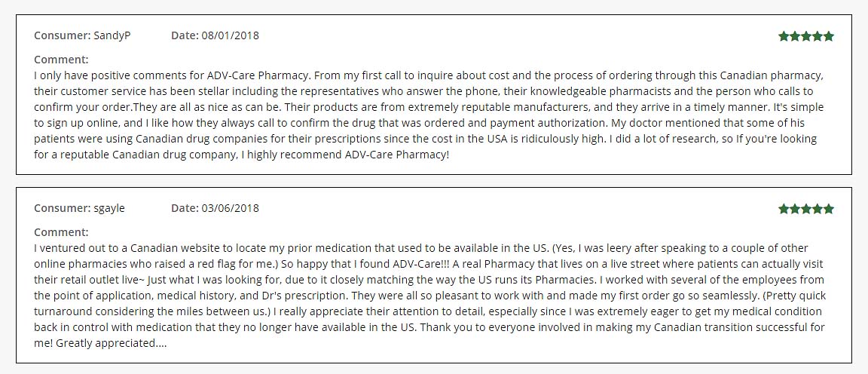This screenshot has height=374, width=868.
Task: Click the consumer name sgayle
Action: coord(109,208)
